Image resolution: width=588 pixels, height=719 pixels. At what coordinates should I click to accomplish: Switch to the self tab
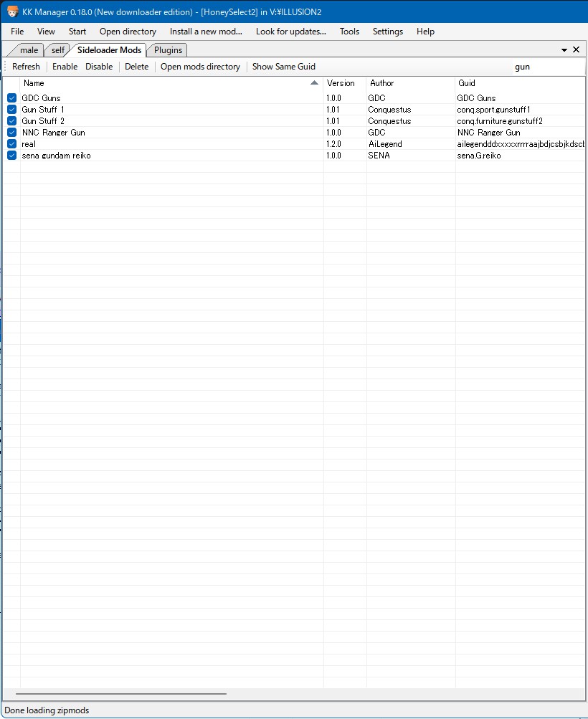tap(58, 50)
